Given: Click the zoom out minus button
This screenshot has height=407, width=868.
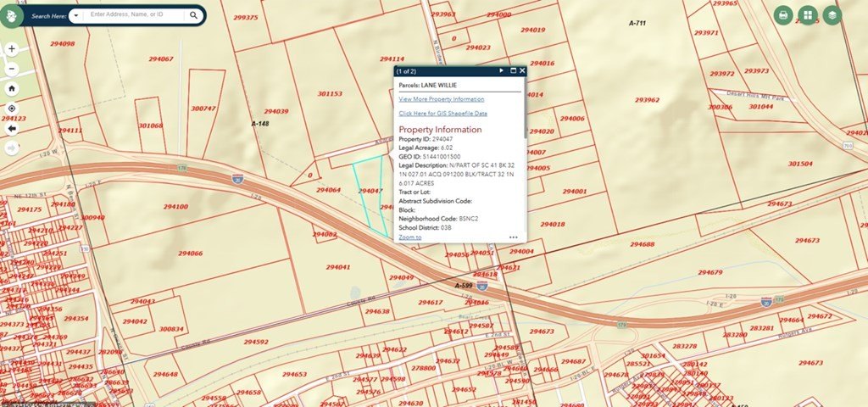Looking at the screenshot, I should [12, 68].
